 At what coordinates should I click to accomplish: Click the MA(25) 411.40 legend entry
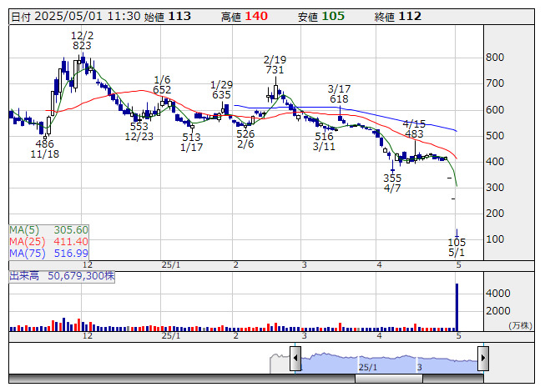(x=48, y=242)
